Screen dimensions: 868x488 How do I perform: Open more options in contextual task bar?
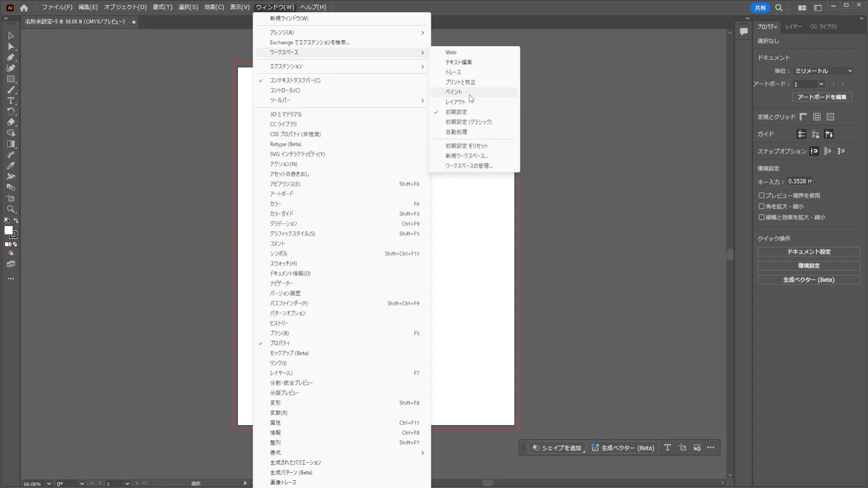tap(711, 448)
